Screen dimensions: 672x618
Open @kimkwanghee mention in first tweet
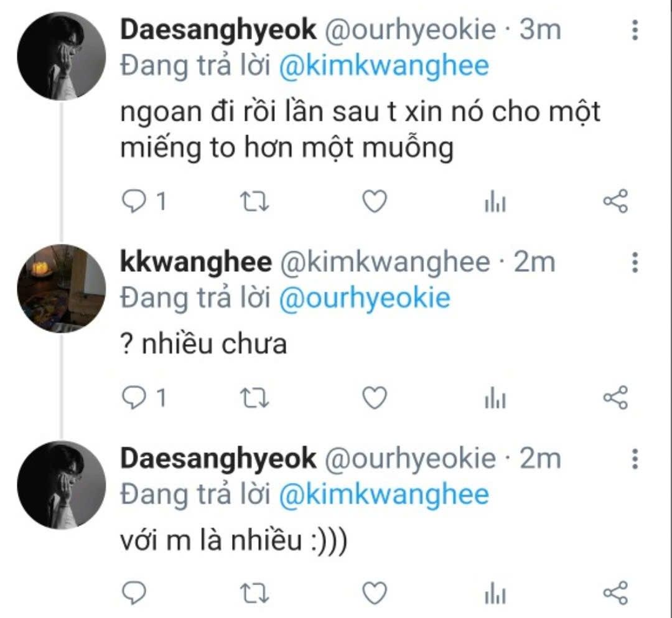pyautogui.click(x=384, y=66)
